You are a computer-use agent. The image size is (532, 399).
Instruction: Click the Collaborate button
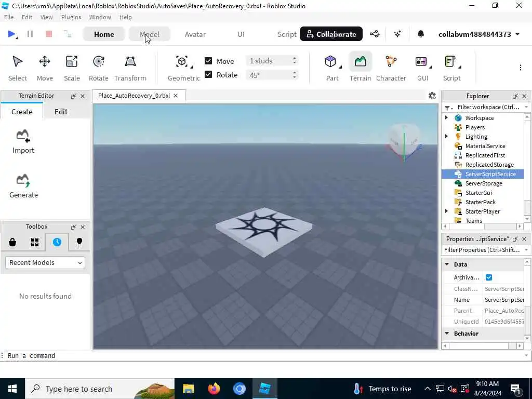[x=331, y=34]
